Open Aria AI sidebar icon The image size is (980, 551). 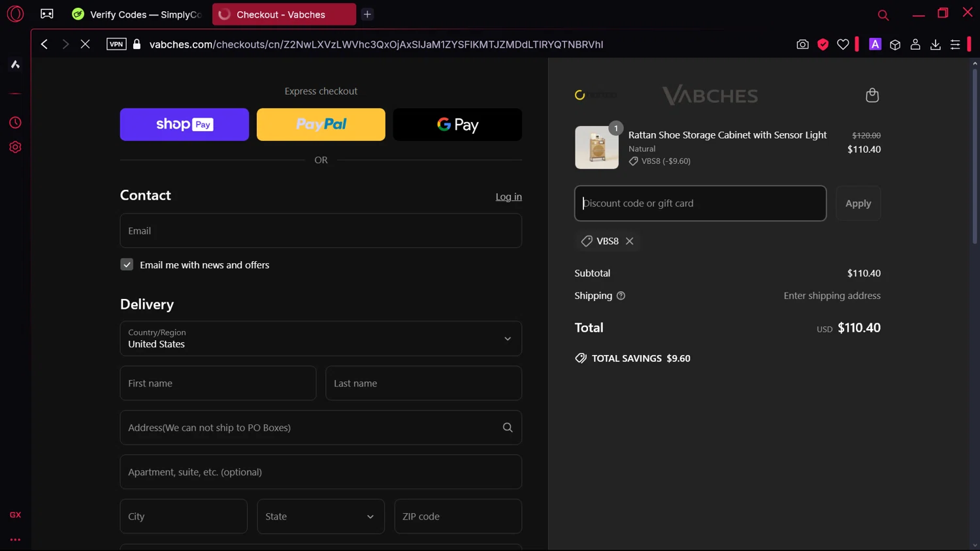15,64
